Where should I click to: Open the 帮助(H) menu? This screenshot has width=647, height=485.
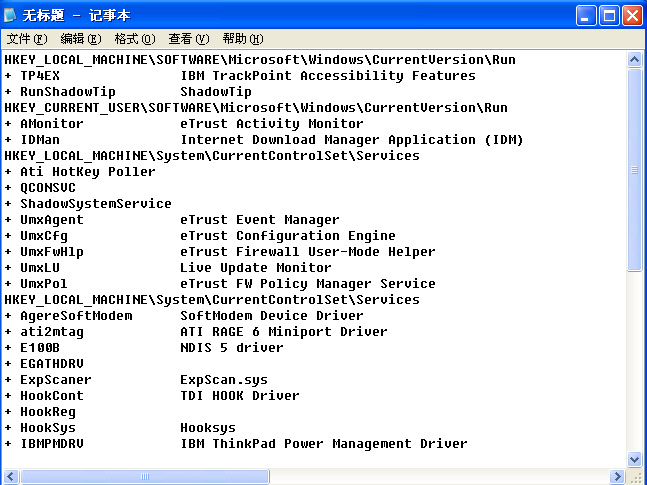(x=243, y=39)
